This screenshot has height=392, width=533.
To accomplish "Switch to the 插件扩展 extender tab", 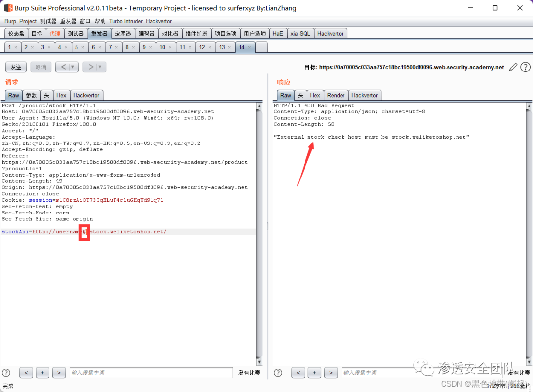I will click(x=196, y=34).
